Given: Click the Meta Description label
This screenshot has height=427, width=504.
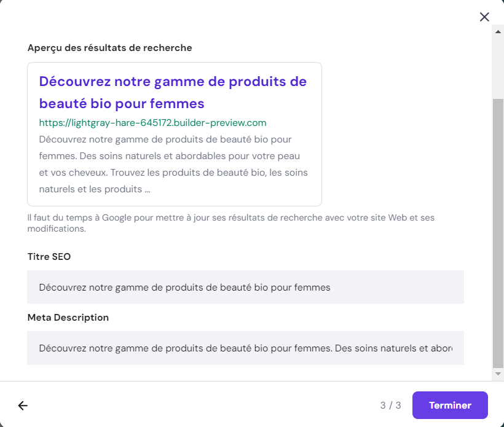Looking at the screenshot, I should click(68, 318).
